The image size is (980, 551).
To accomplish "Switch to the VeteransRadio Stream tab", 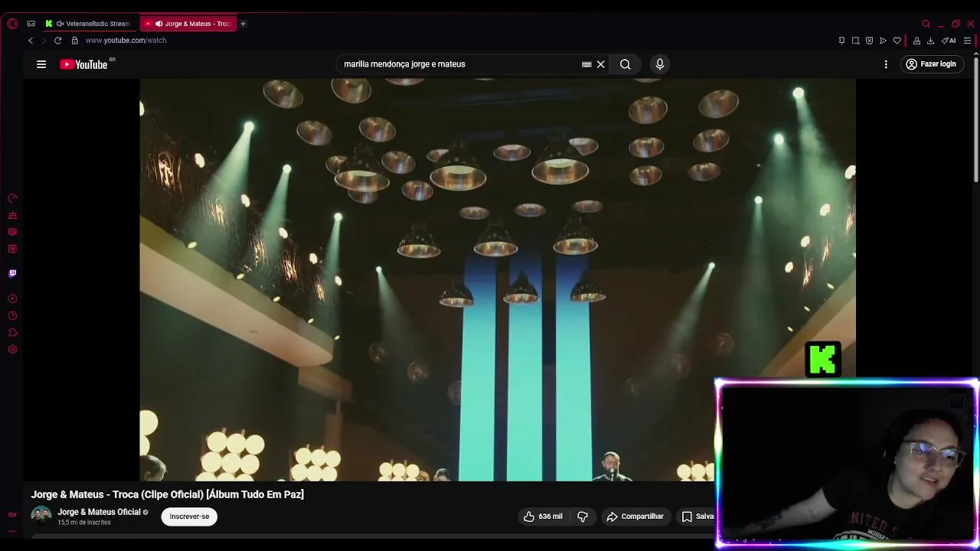I will click(88, 24).
